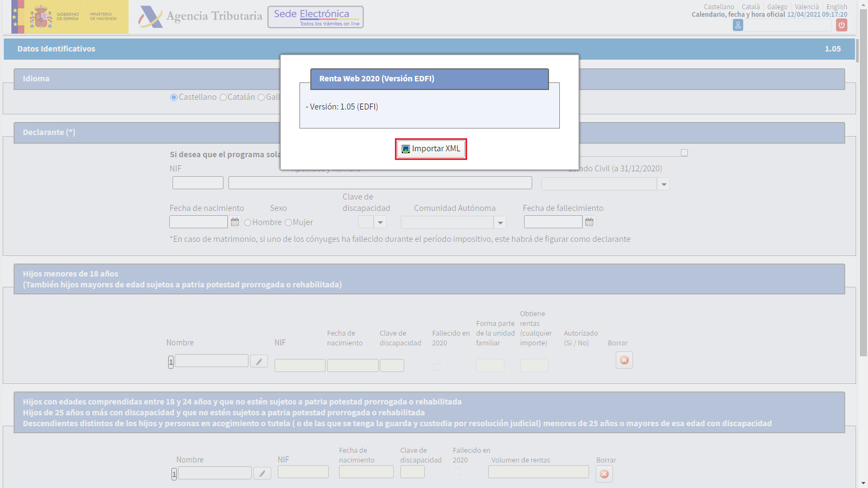Click the Datos Identificativos header
The width and height of the screenshot is (868, 488).
coord(56,49)
